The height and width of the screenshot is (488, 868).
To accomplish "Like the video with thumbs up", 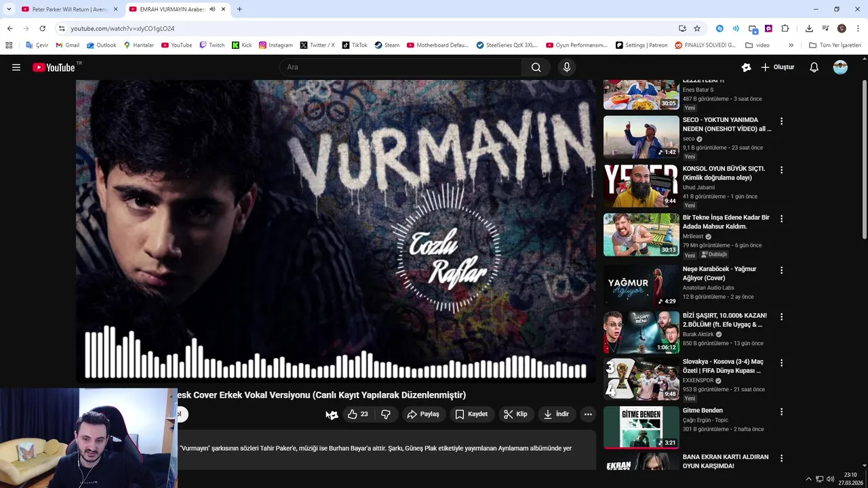I will 357,414.
